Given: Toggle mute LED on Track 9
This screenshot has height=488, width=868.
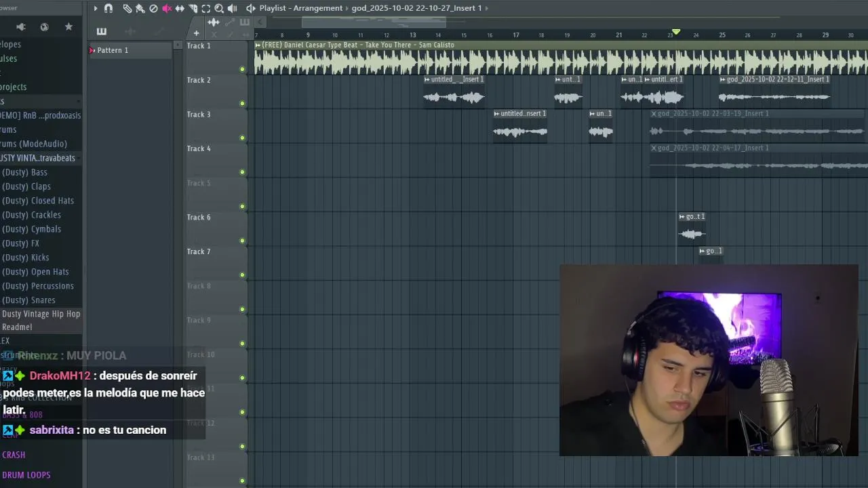Looking at the screenshot, I should [x=242, y=344].
